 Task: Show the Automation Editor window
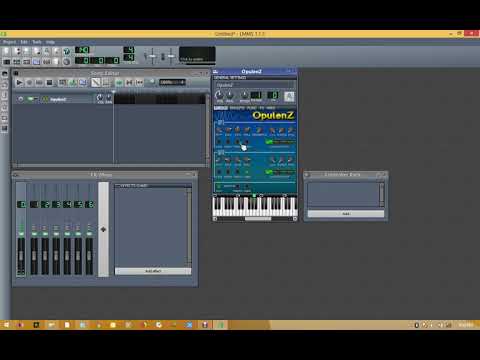(x=36, y=62)
